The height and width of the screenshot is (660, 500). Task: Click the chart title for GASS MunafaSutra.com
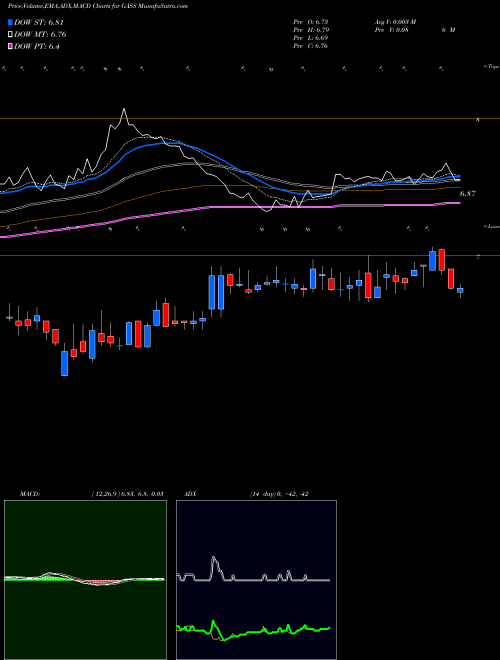(x=98, y=6)
